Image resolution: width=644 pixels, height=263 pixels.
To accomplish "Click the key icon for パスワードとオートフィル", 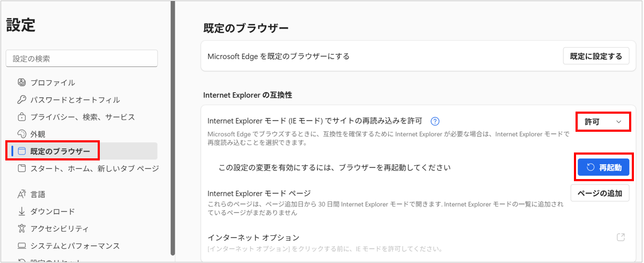I will 22,99.
